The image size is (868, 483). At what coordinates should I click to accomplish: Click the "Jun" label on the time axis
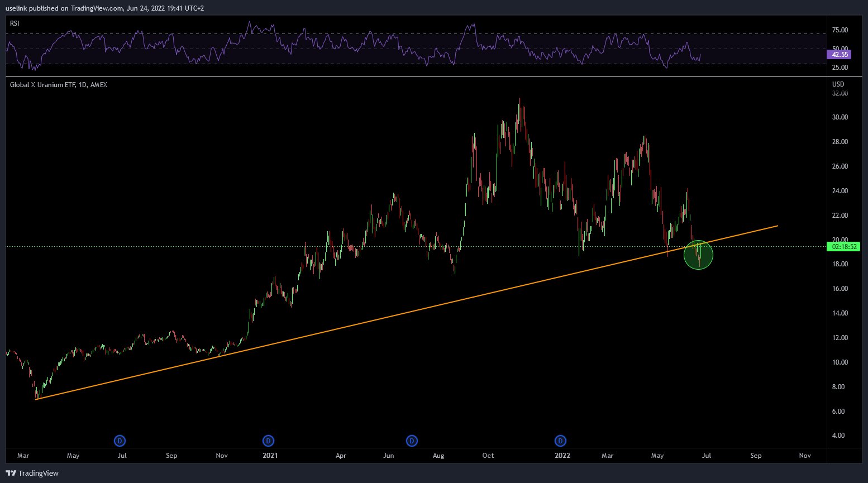389,456
